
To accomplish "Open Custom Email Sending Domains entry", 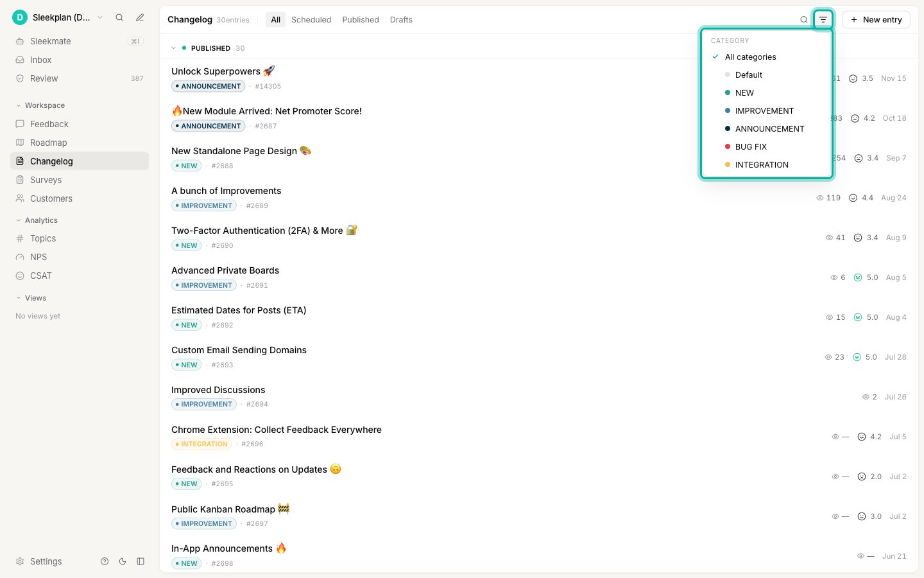I will tap(239, 350).
